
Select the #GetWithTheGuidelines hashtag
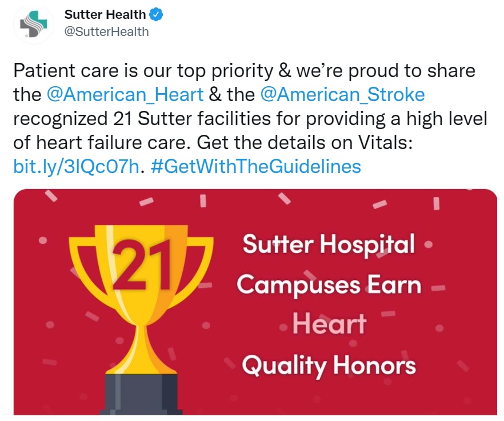click(x=255, y=167)
